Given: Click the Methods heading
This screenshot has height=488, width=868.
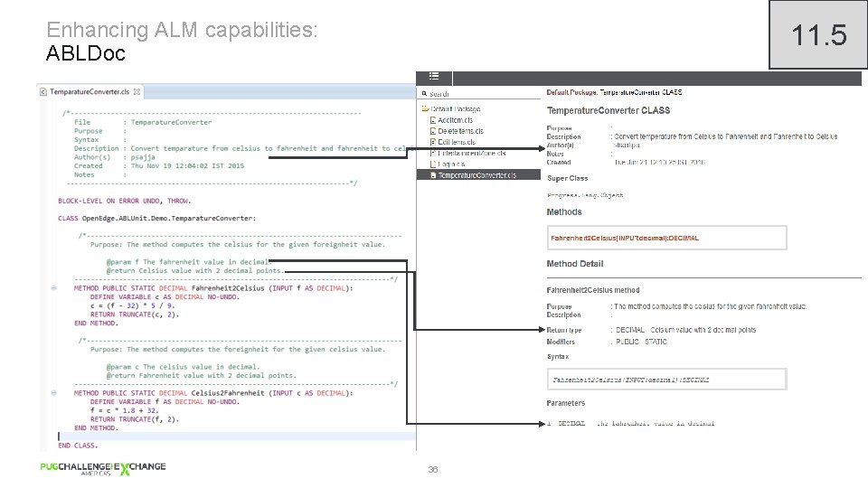Looking at the screenshot, I should coord(564,211).
